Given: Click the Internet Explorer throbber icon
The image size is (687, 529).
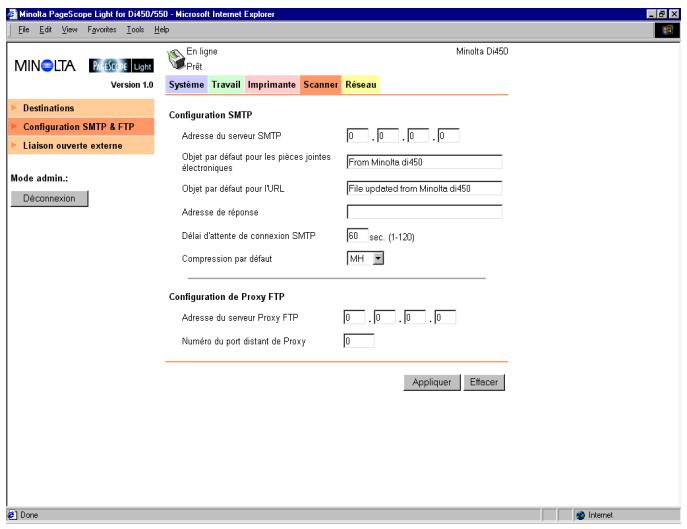Looking at the screenshot, I should pos(667,30).
